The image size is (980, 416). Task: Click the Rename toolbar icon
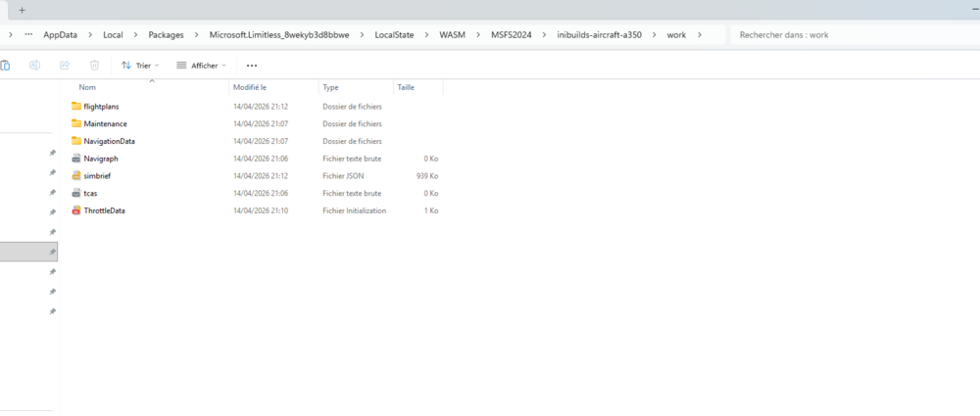click(x=35, y=66)
